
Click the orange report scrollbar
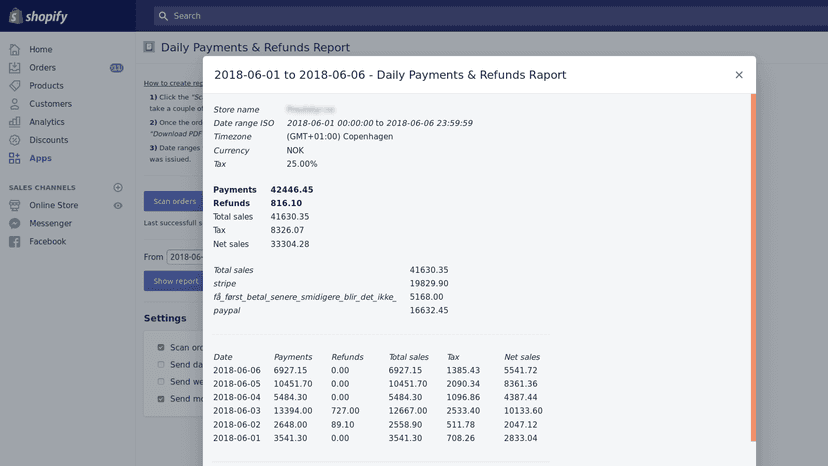[x=753, y=268]
